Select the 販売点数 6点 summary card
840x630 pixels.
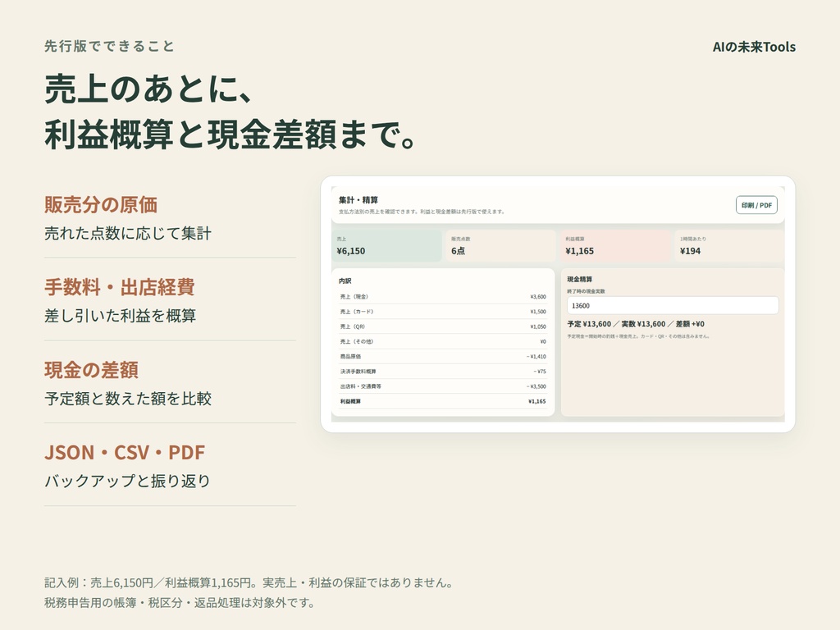click(x=500, y=246)
